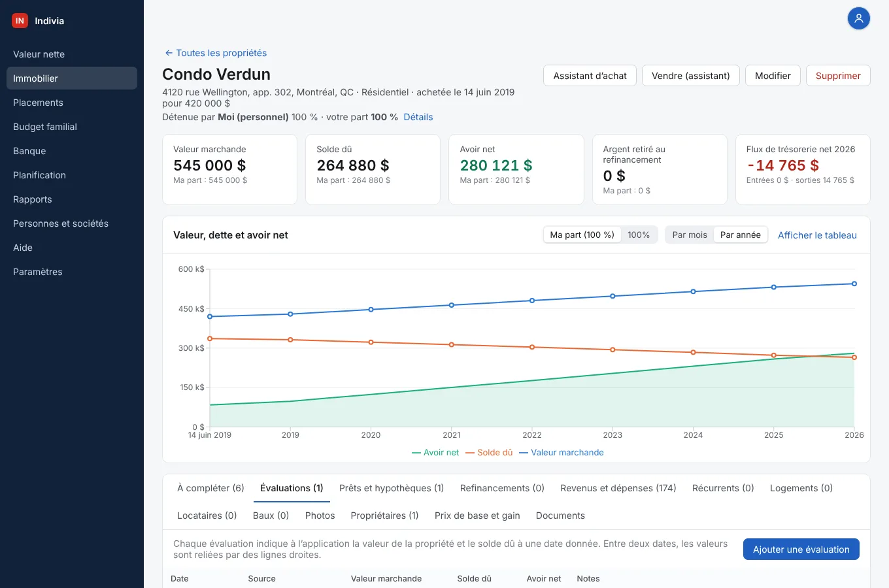The width and height of the screenshot is (889, 588).
Task: Click 2026 Valeur marchande data point
Action: [x=854, y=284]
